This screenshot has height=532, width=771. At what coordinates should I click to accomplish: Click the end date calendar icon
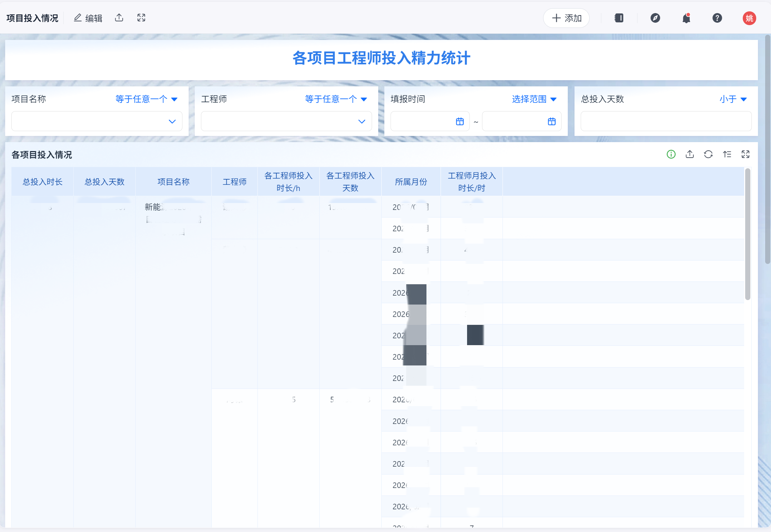pos(552,121)
